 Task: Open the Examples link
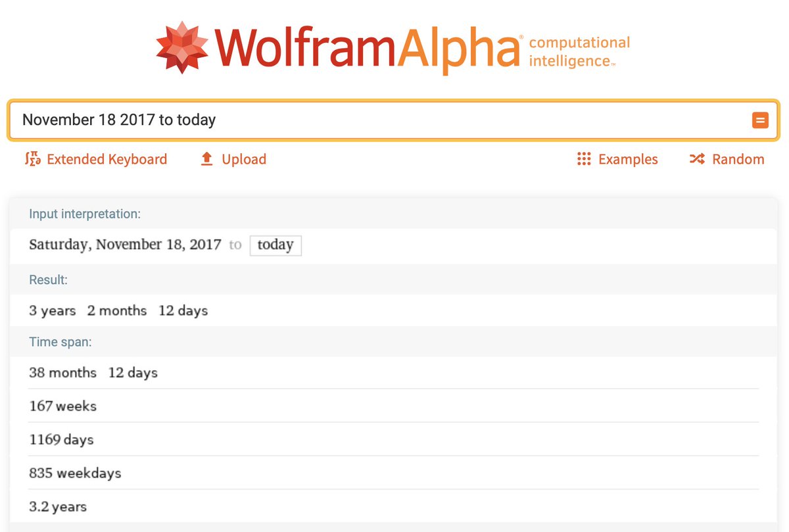628,159
